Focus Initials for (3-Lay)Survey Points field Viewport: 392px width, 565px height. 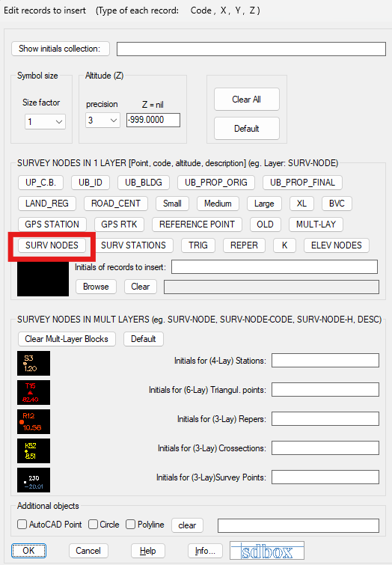pos(325,477)
